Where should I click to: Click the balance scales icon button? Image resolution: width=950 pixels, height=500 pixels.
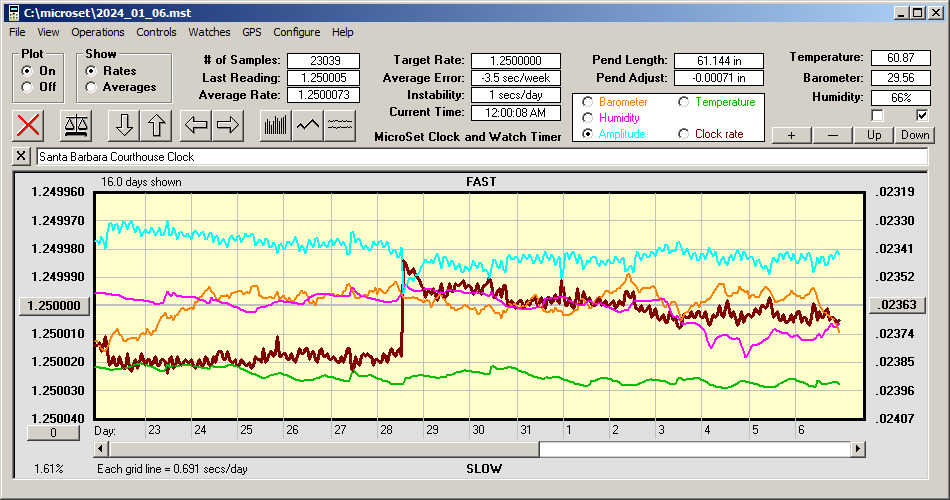pos(76,125)
